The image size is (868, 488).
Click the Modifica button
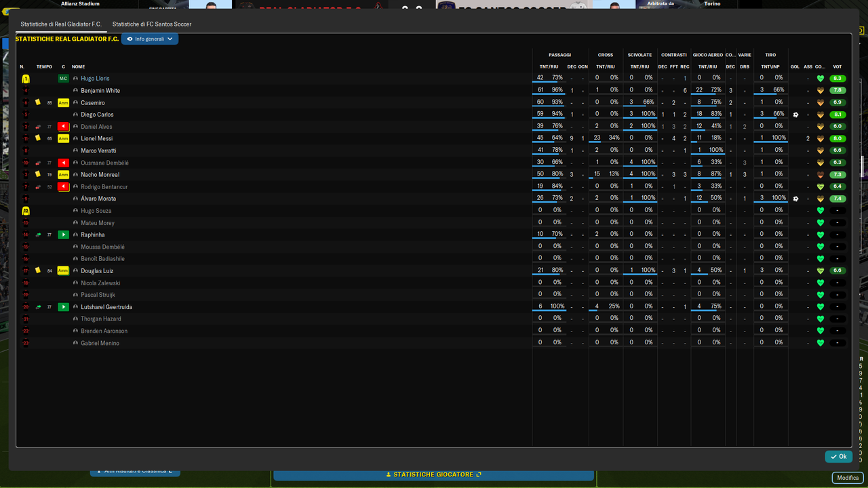point(848,478)
